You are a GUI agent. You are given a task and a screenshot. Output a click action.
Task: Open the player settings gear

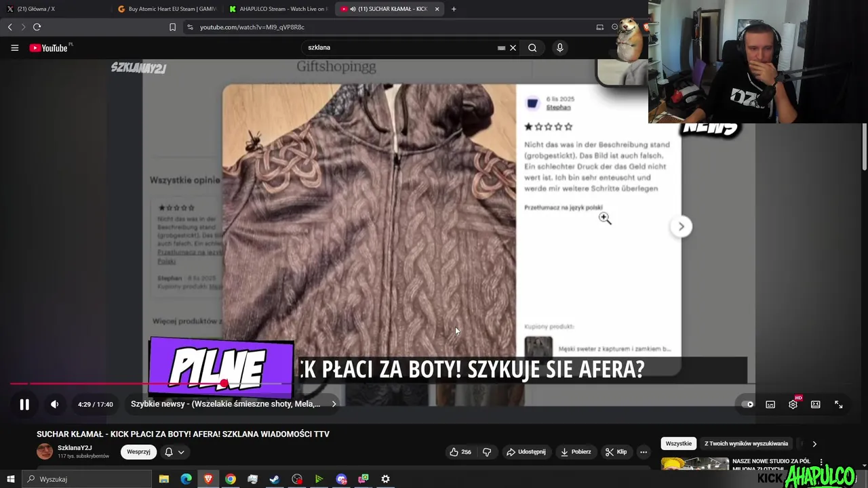(793, 405)
